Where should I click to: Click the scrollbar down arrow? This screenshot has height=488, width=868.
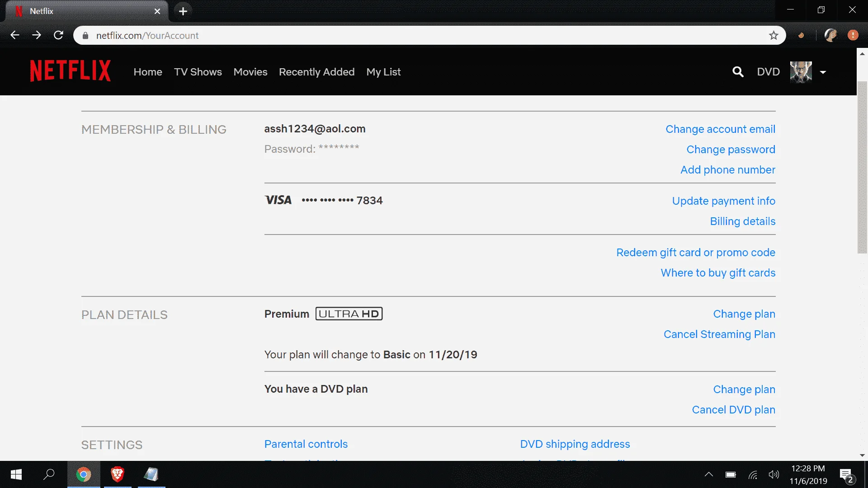(862, 455)
